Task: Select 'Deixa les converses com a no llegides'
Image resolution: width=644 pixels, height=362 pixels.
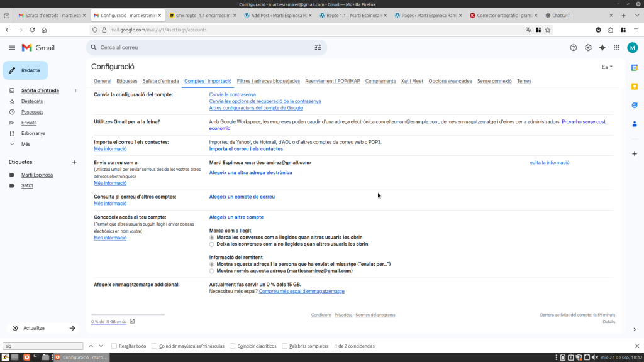Action: pos(211,244)
